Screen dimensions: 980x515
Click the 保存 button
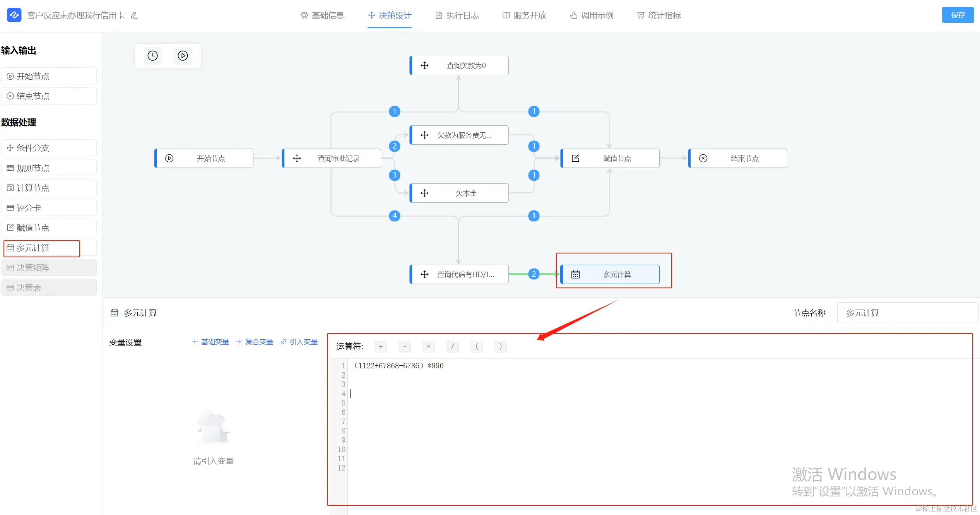coord(958,15)
